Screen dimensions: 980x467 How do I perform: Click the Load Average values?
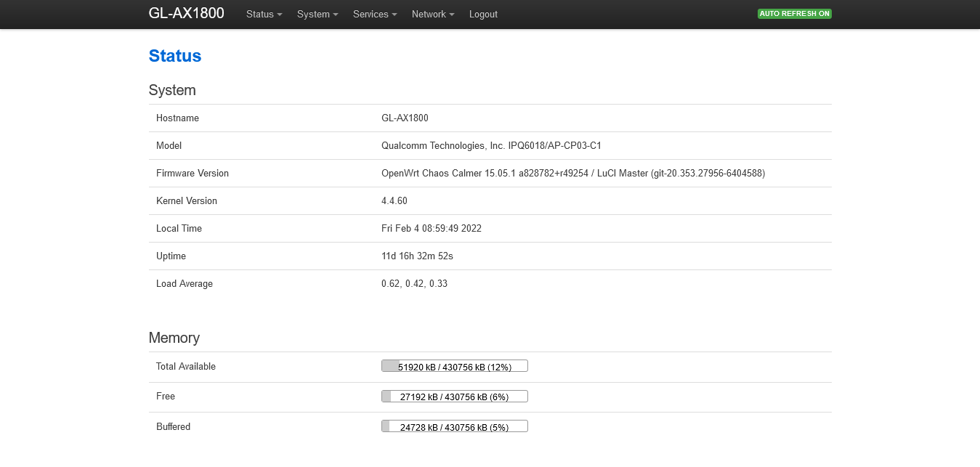[414, 284]
